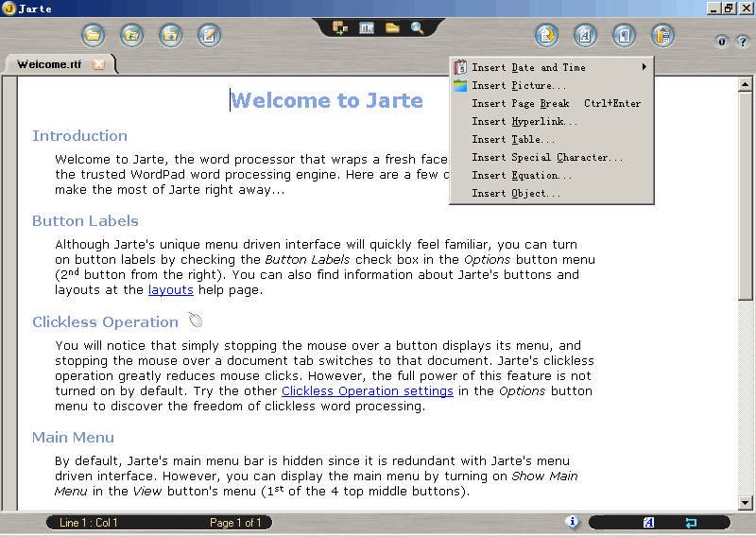
Task: Click the mouse image next to Clickless Operation
Action: 196,320
